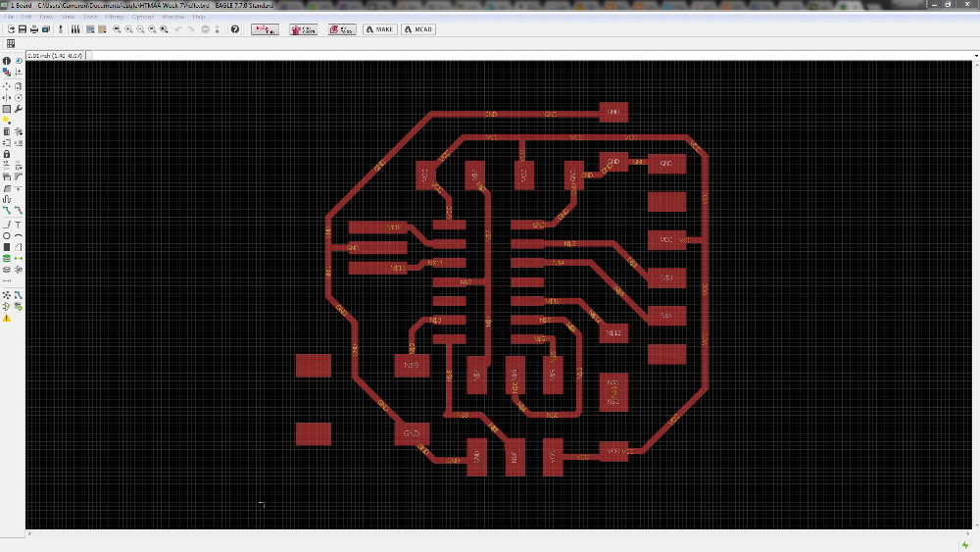Select the Wire drawing tool
980x552 pixels.
pos(6,225)
